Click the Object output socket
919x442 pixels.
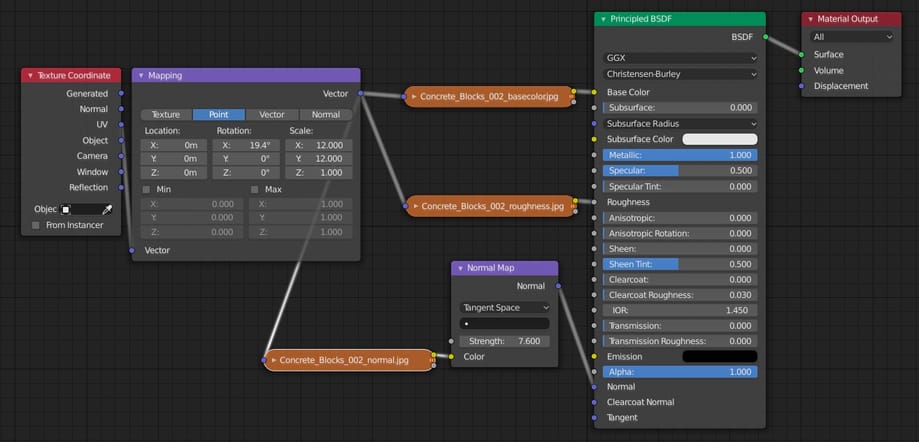[x=121, y=141]
